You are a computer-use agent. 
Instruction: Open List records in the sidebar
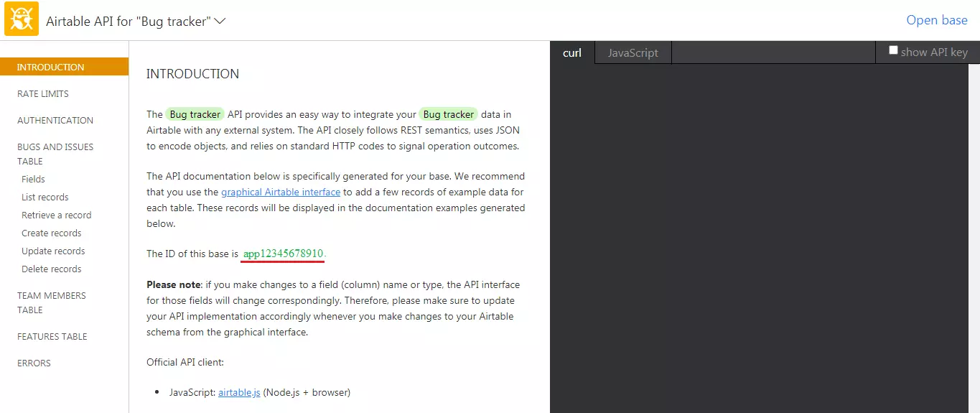pos(45,197)
